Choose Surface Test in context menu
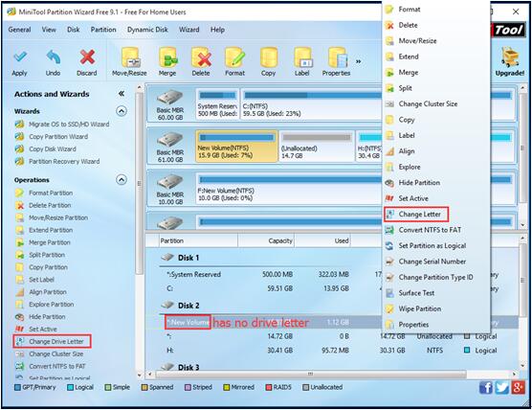The height and width of the screenshot is (410, 532). pyautogui.click(x=416, y=293)
